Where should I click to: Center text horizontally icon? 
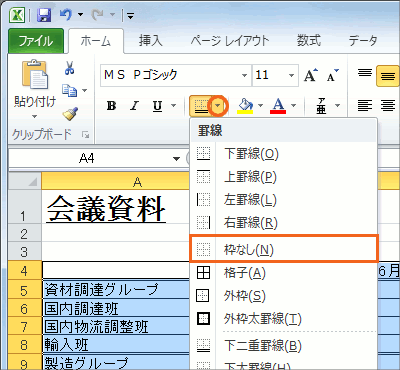pos(388,106)
